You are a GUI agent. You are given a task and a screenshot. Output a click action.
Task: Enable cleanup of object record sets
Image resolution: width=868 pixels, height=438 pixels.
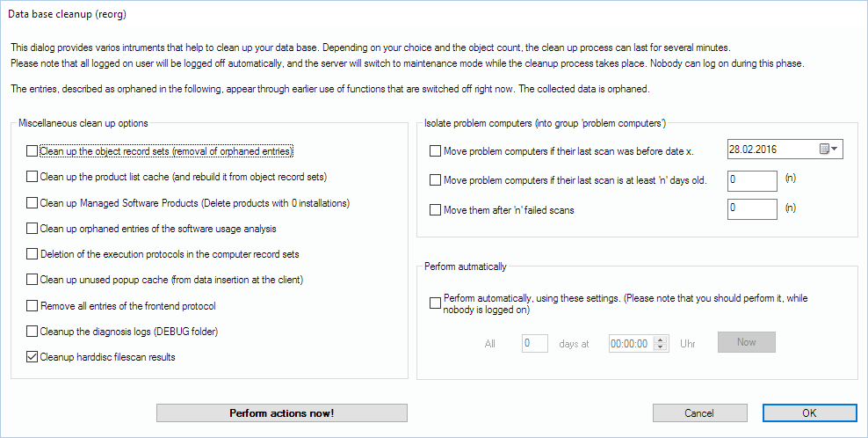click(33, 151)
